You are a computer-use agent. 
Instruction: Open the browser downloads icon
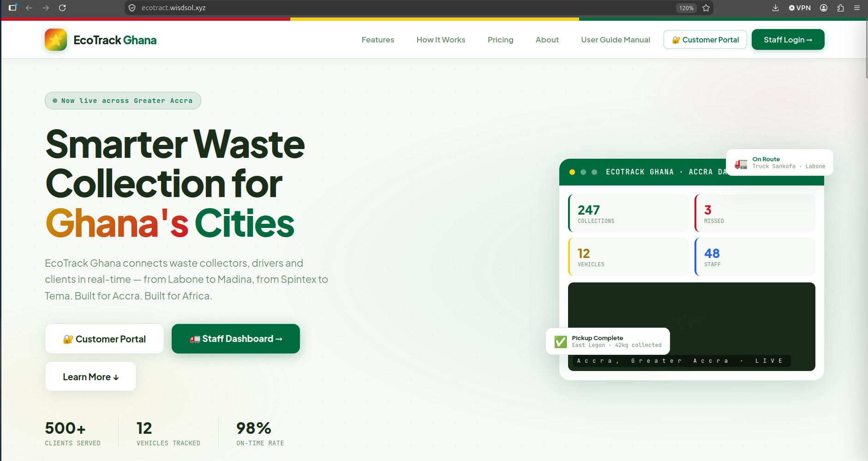[x=775, y=8]
